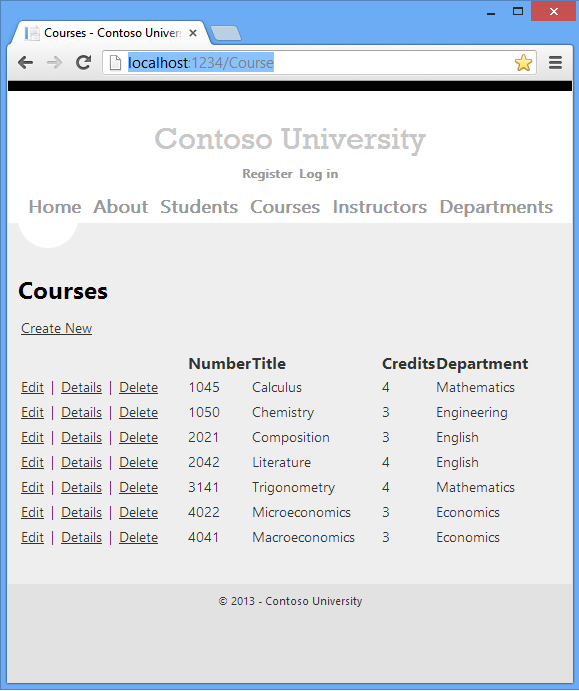This screenshot has width=579, height=691.
Task: Click the browser forward arrow
Action: point(54,63)
